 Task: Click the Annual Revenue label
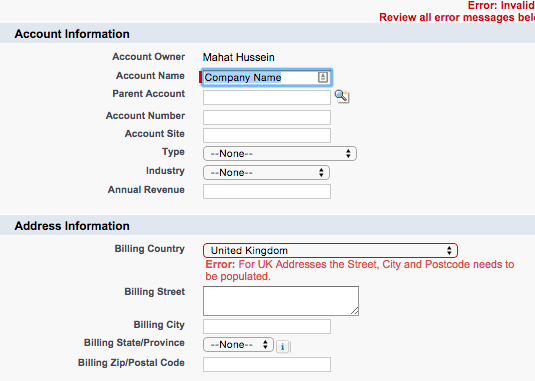[x=146, y=190]
